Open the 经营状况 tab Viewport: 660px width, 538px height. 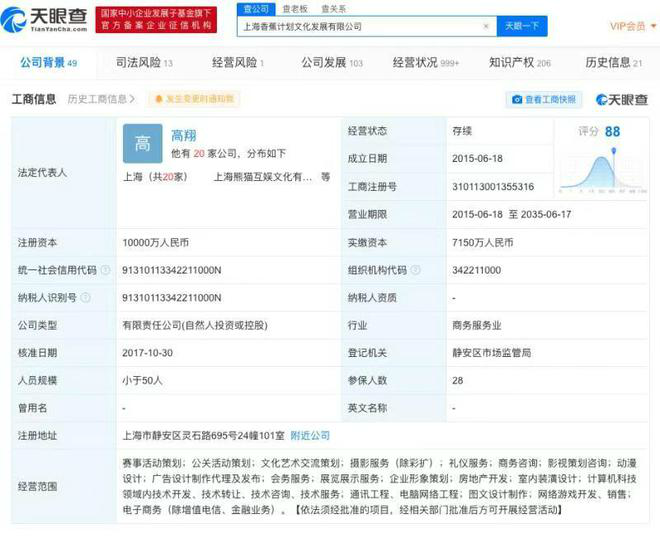(x=426, y=63)
